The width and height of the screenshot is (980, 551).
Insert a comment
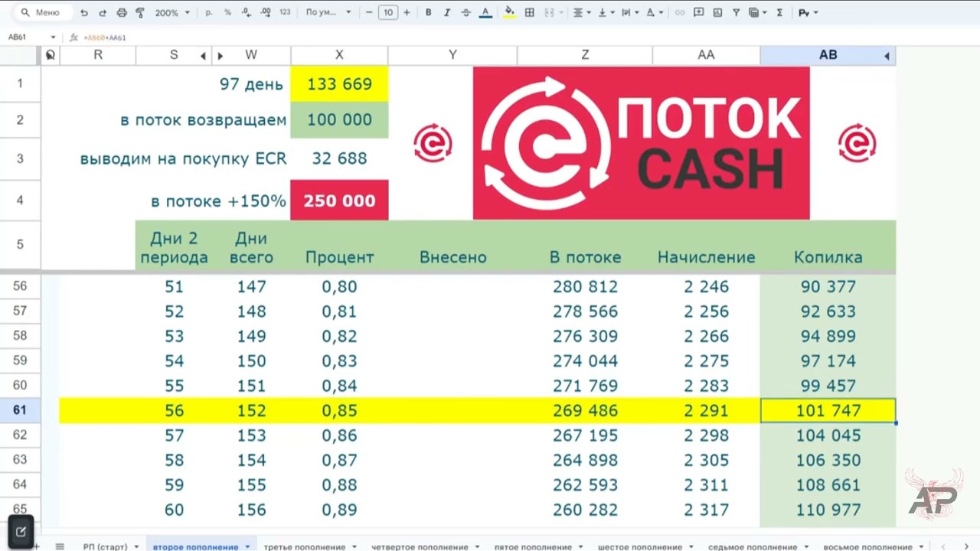coord(698,13)
